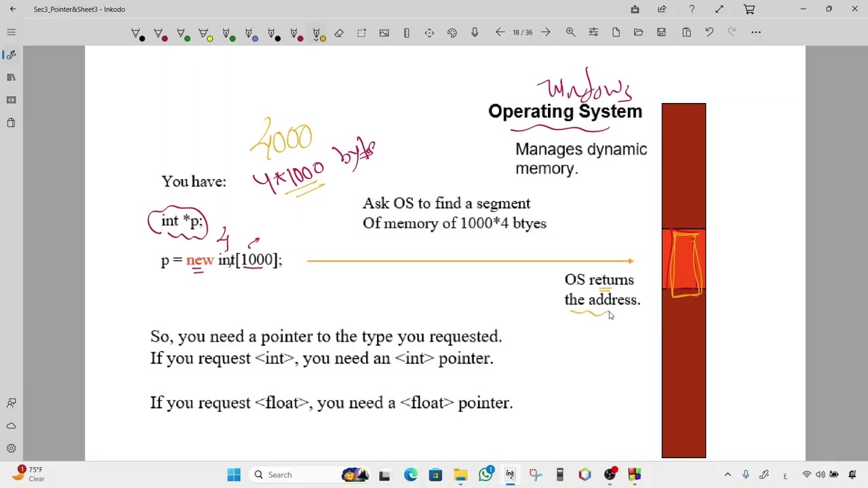Open the presentation view sidebar icon
The width and height of the screenshot is (868, 488).
tap(11, 100)
